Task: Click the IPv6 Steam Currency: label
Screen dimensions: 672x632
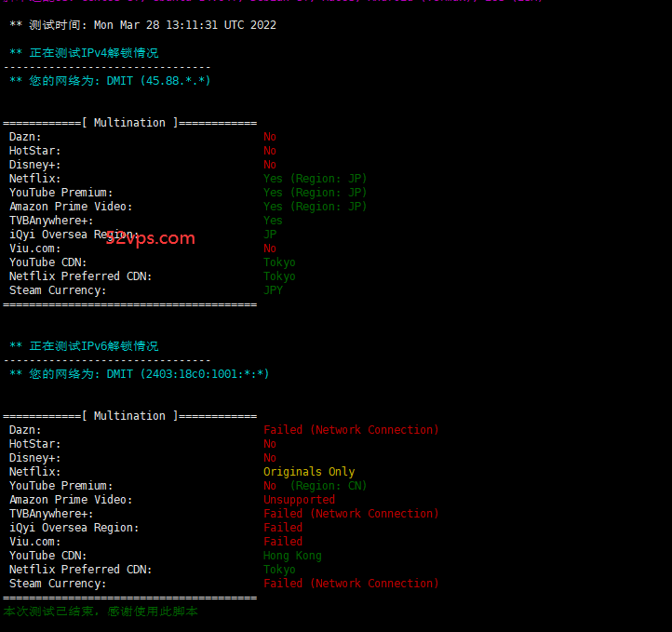Action: tap(58, 584)
